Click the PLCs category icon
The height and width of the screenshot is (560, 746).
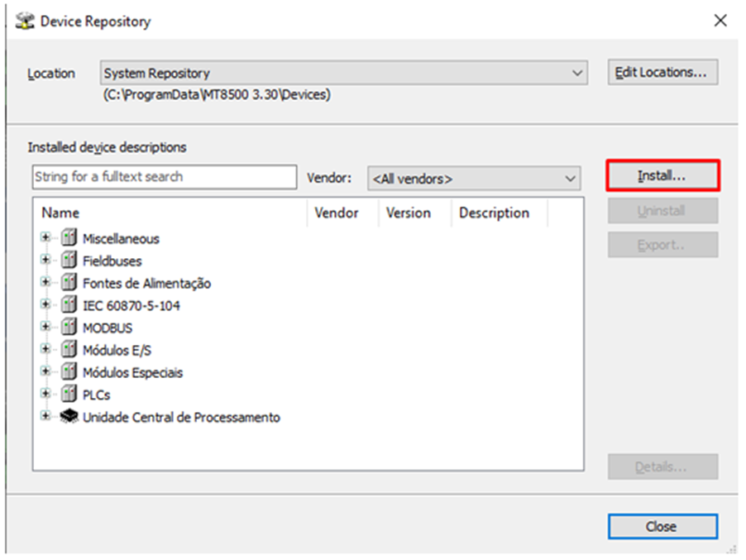[69, 395]
